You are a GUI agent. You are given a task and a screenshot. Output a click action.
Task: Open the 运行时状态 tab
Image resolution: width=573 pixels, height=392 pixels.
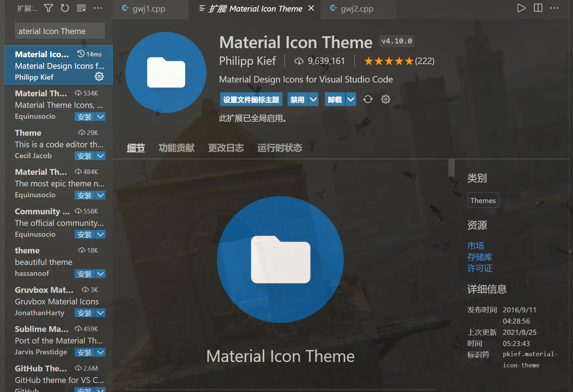[280, 148]
